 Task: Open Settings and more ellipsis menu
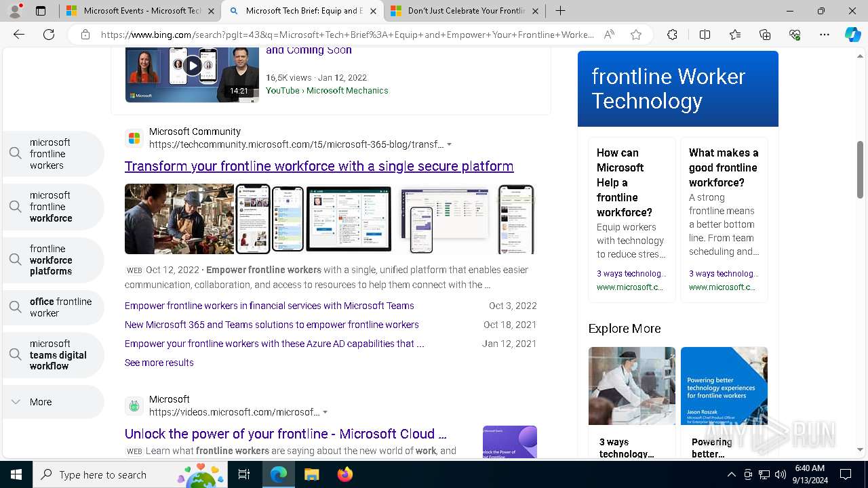coord(825,35)
